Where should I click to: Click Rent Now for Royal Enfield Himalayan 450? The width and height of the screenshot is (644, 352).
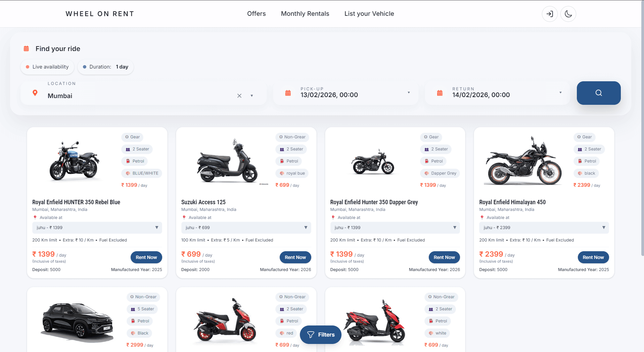click(x=593, y=257)
